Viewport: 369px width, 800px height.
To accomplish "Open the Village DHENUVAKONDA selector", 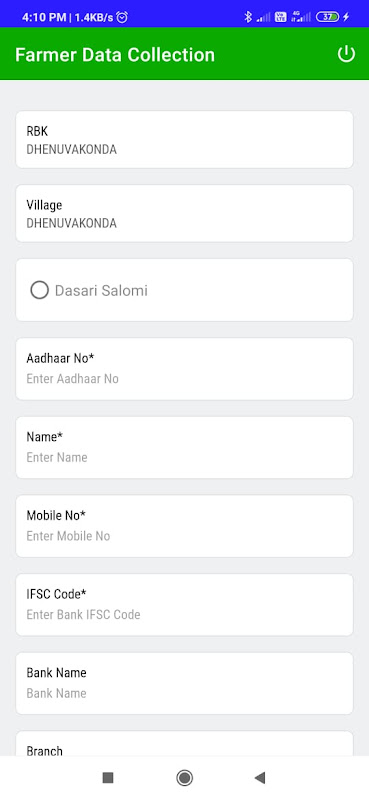I will (184, 213).
